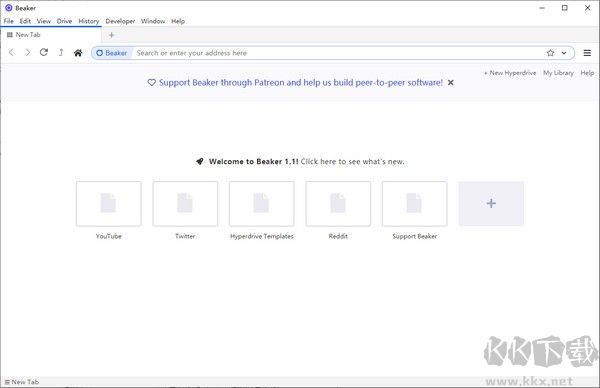Click the up-directory arrow icon
The width and height of the screenshot is (600, 388).
(61, 52)
